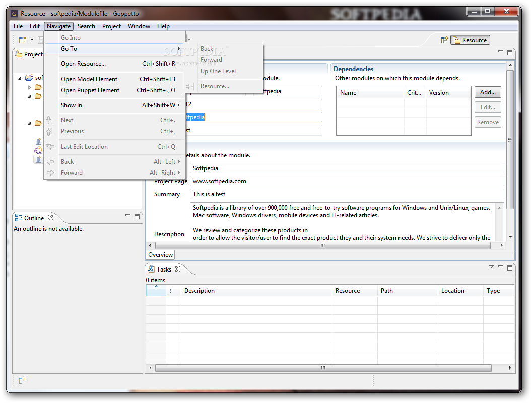Image resolution: width=532 pixels, height=403 pixels.
Task: Open the Edit menu
Action: [35, 26]
